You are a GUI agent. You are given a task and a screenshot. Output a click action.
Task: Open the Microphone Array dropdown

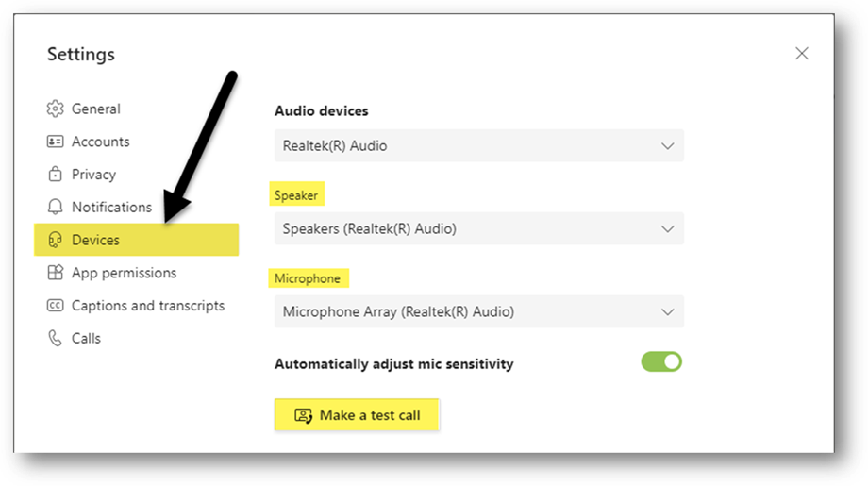coord(479,311)
